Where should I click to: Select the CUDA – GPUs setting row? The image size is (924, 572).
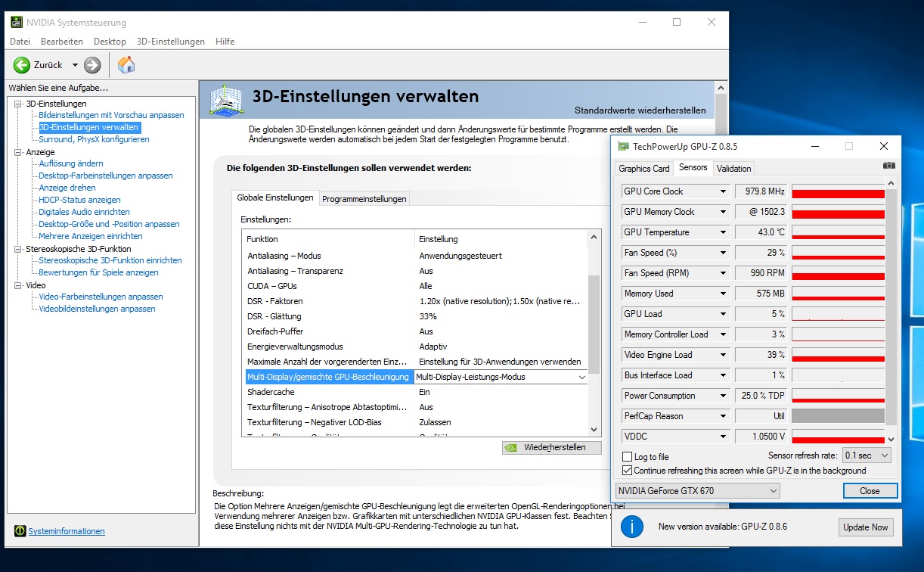click(414, 286)
